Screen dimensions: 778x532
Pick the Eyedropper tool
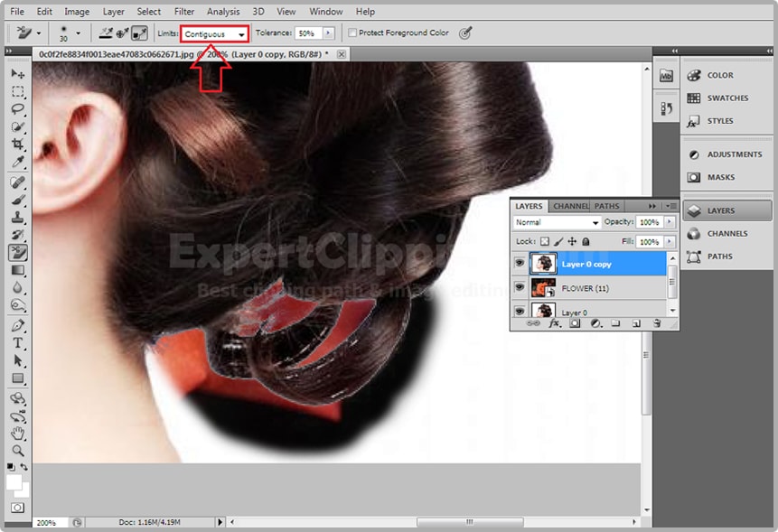(17, 163)
